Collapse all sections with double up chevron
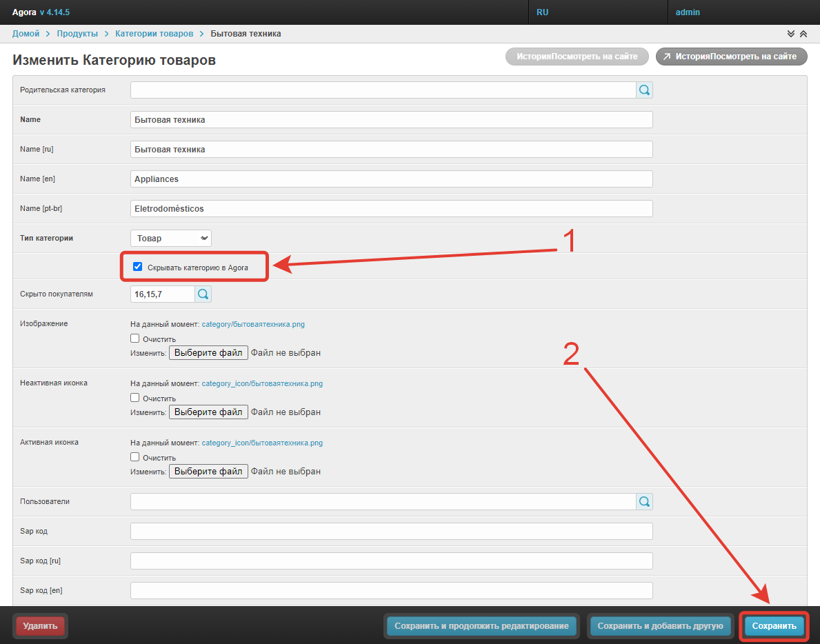This screenshot has width=820, height=644. (x=803, y=34)
